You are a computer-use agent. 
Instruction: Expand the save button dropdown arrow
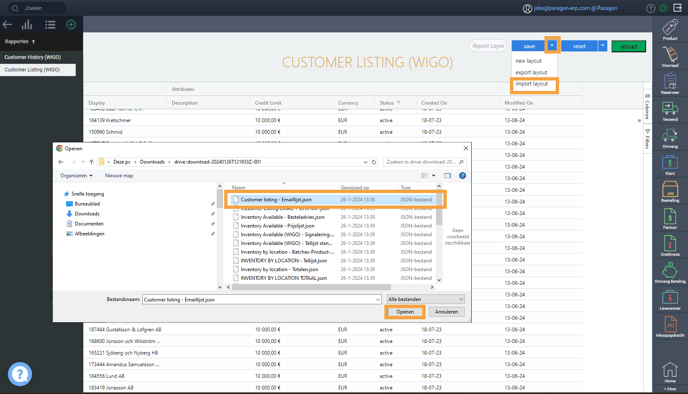point(552,45)
